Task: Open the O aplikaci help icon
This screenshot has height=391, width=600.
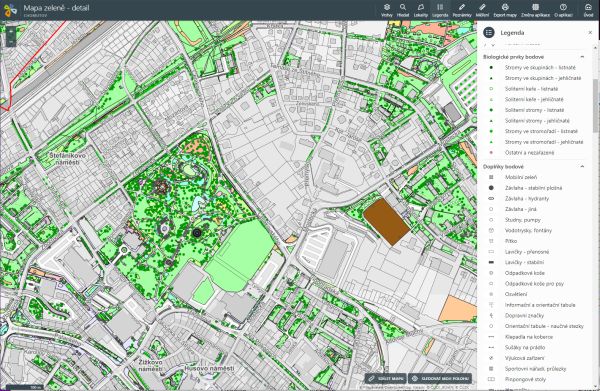Action: tap(563, 10)
